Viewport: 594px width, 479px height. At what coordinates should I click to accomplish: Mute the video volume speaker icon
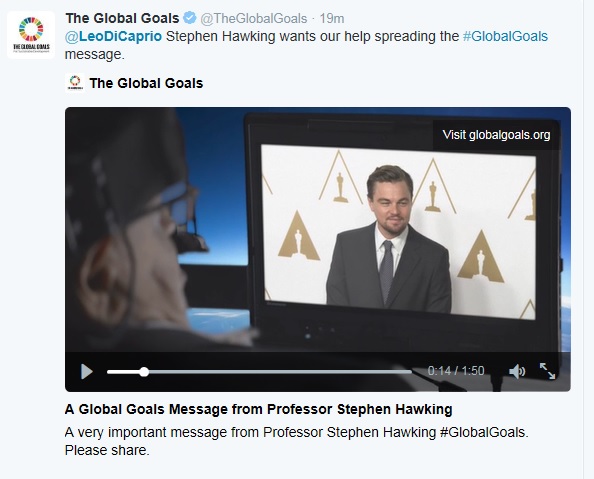tap(517, 371)
